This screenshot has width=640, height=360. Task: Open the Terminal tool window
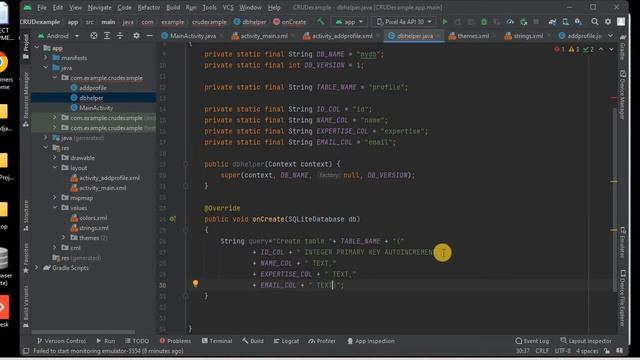tap(217, 341)
